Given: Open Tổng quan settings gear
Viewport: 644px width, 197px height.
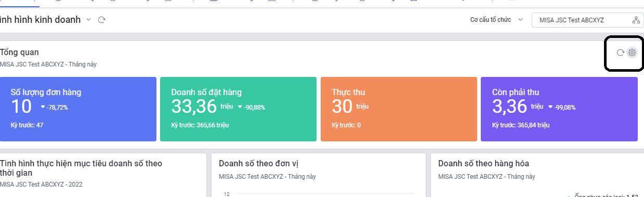Looking at the screenshot, I should point(632,52).
